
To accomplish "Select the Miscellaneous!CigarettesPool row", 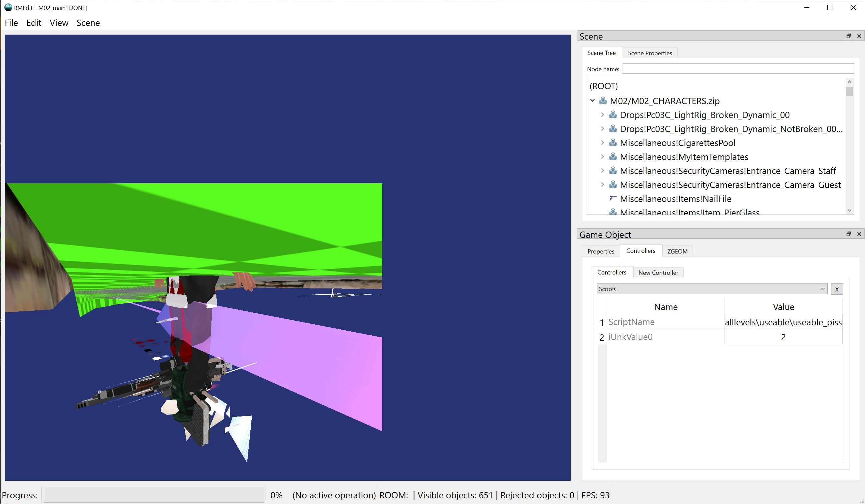I will coord(678,143).
